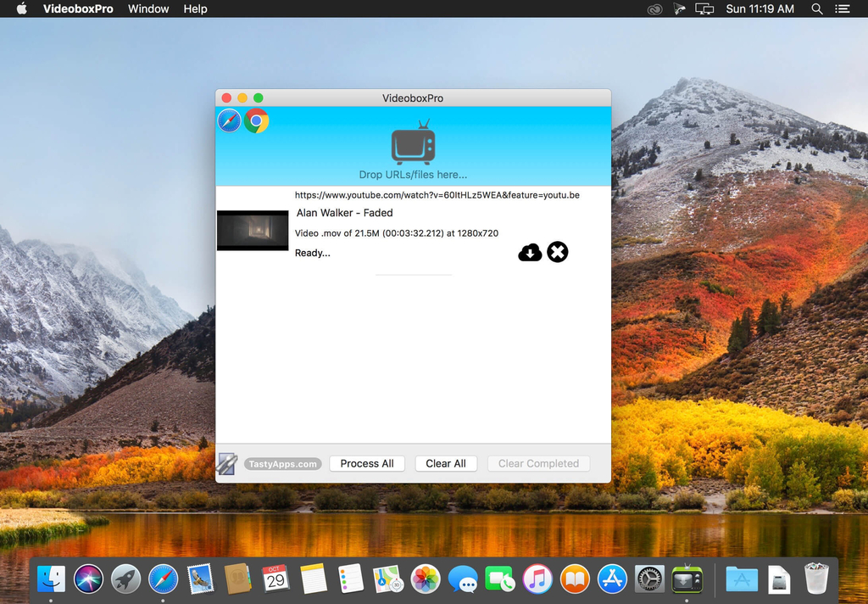
Task: Open Finder from the Dock
Action: coord(51,579)
